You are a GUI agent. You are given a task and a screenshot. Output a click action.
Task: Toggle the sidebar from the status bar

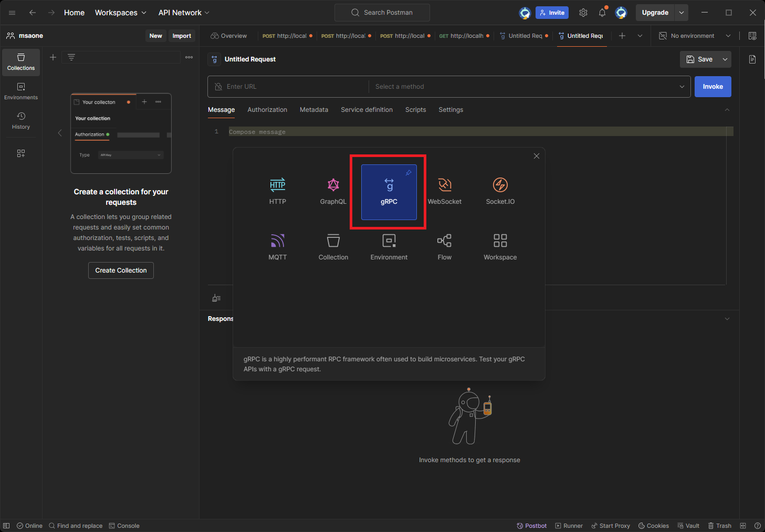[x=6, y=526]
